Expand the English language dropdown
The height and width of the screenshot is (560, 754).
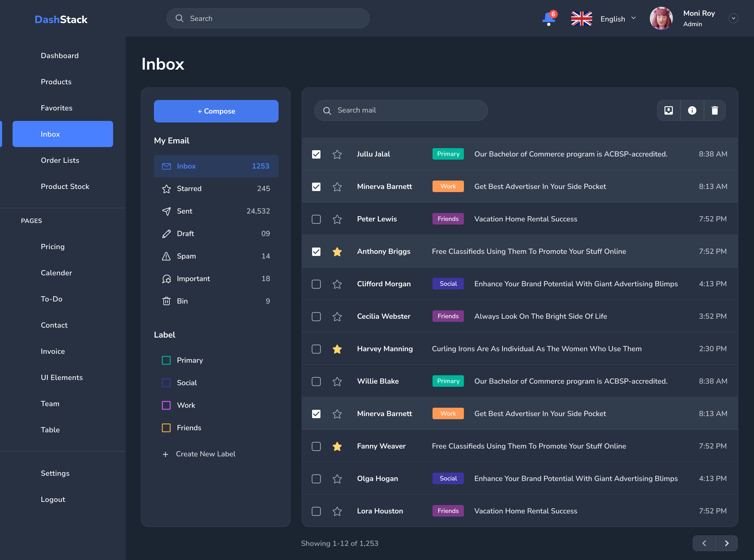coord(633,18)
